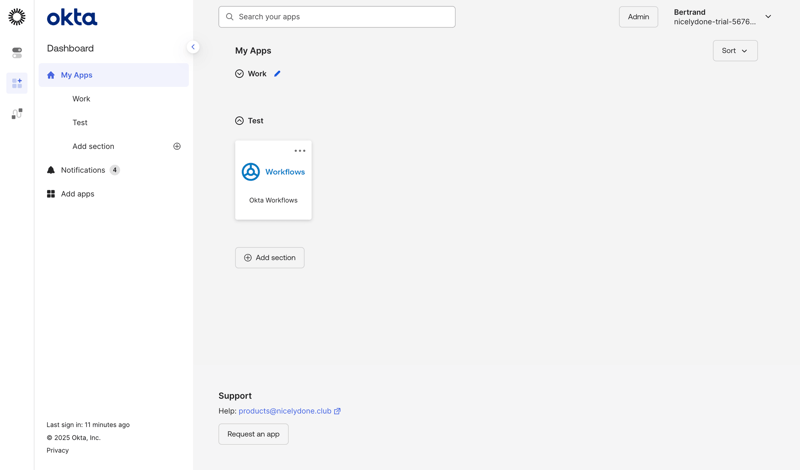Click the My Apps page heading
Screen dimensions: 800x470
(253, 51)
